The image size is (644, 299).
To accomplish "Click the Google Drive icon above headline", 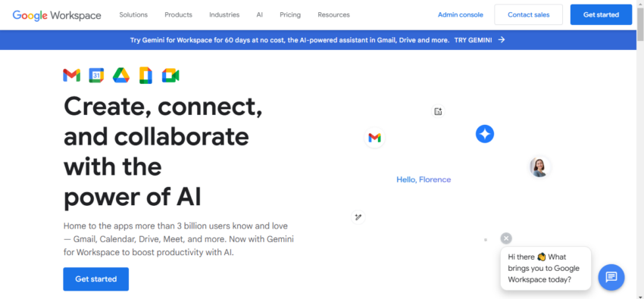I will tap(121, 76).
